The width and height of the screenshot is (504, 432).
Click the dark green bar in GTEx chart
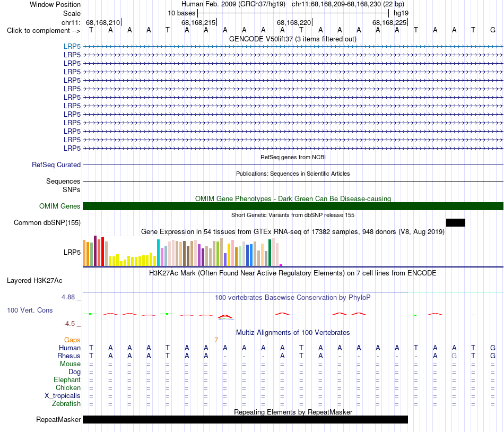point(270,253)
